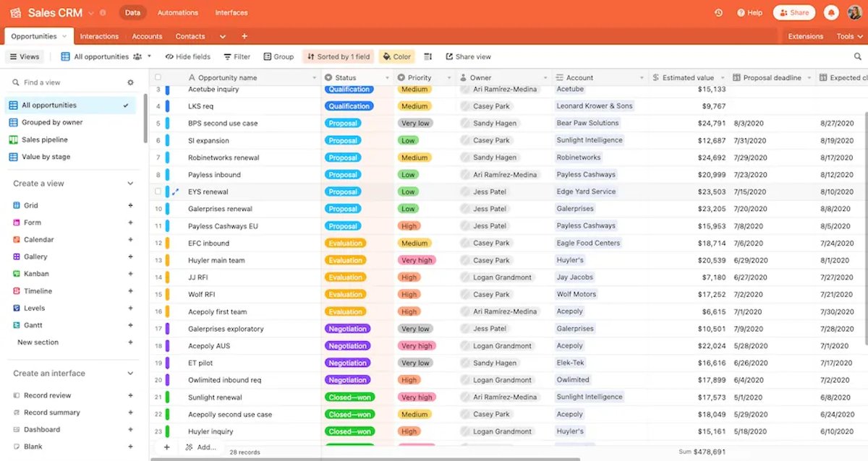
Task: Click the Airtable base logo icon
Action: click(15, 12)
